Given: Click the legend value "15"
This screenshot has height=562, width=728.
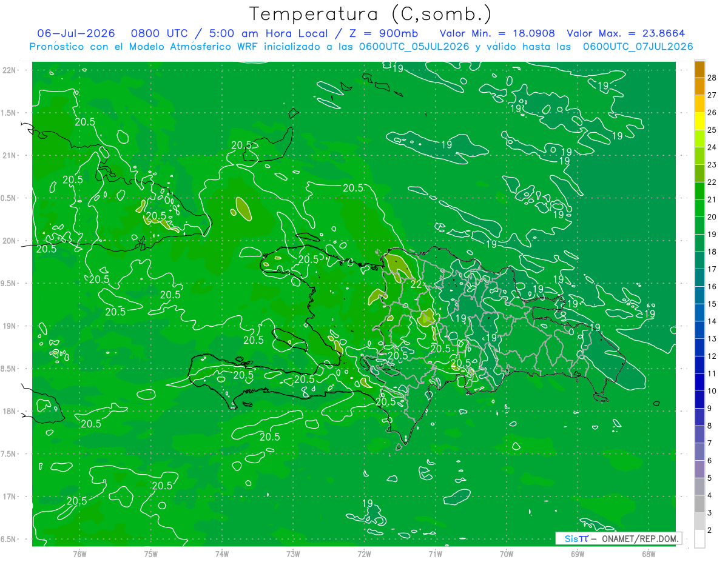Looking at the screenshot, I should (712, 304).
